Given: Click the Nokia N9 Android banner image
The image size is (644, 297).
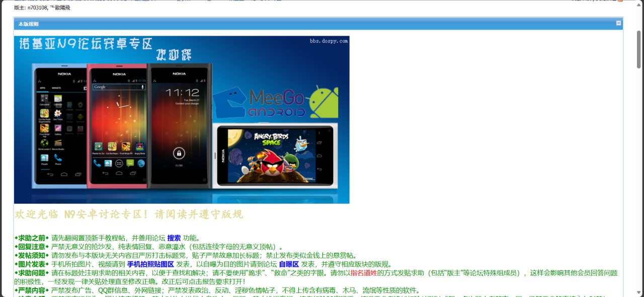Looking at the screenshot, I should coord(182,120).
